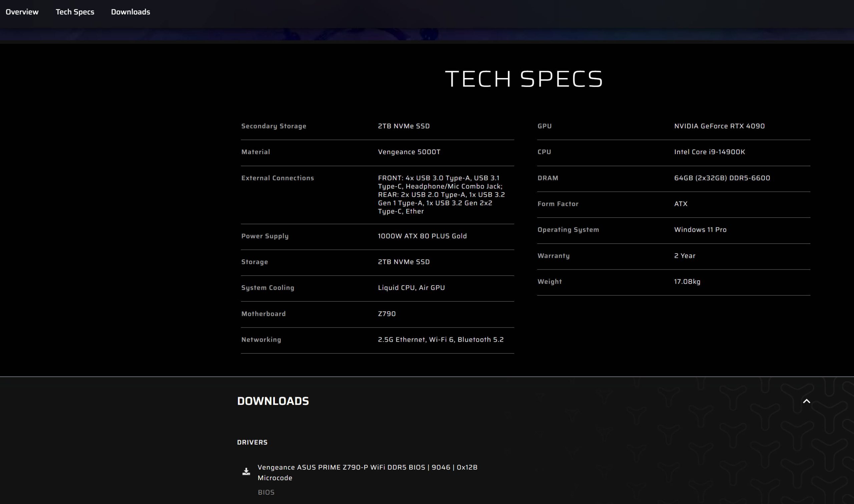Click the Vengeance 5000T material value

pyautogui.click(x=409, y=152)
